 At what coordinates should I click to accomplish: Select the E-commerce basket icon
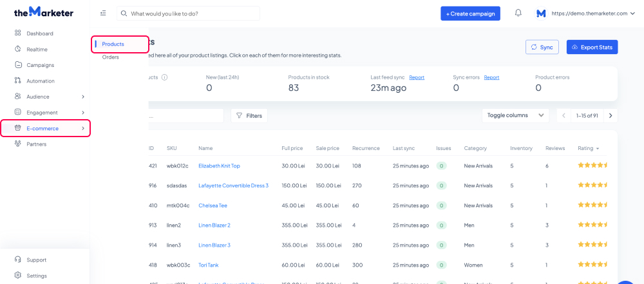click(x=17, y=128)
